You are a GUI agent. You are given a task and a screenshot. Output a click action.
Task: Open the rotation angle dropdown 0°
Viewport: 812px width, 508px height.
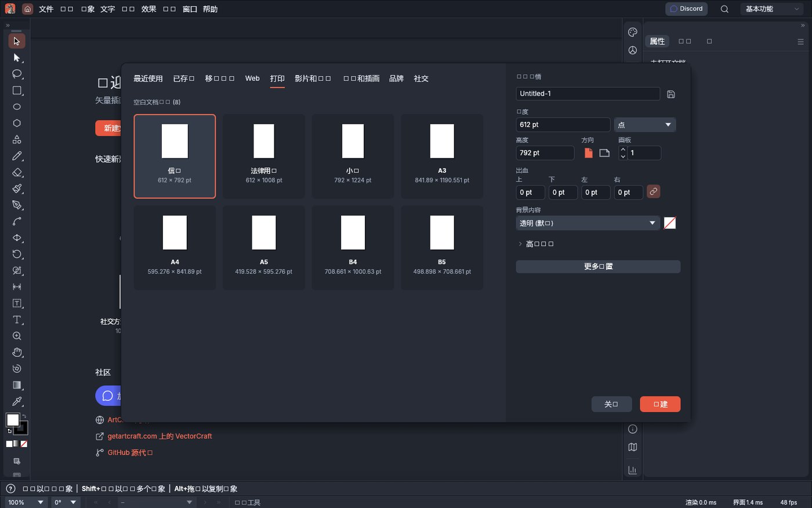pyautogui.click(x=66, y=502)
